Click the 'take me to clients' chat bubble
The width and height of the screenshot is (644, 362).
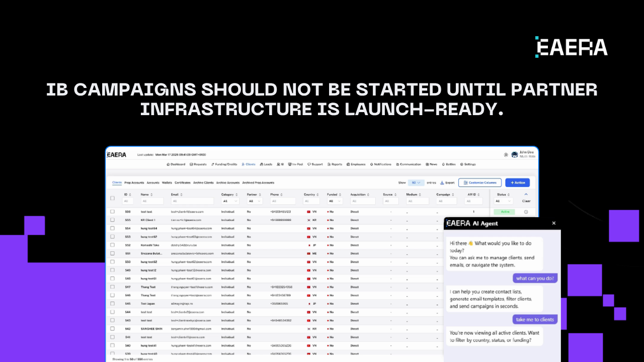[535, 319]
